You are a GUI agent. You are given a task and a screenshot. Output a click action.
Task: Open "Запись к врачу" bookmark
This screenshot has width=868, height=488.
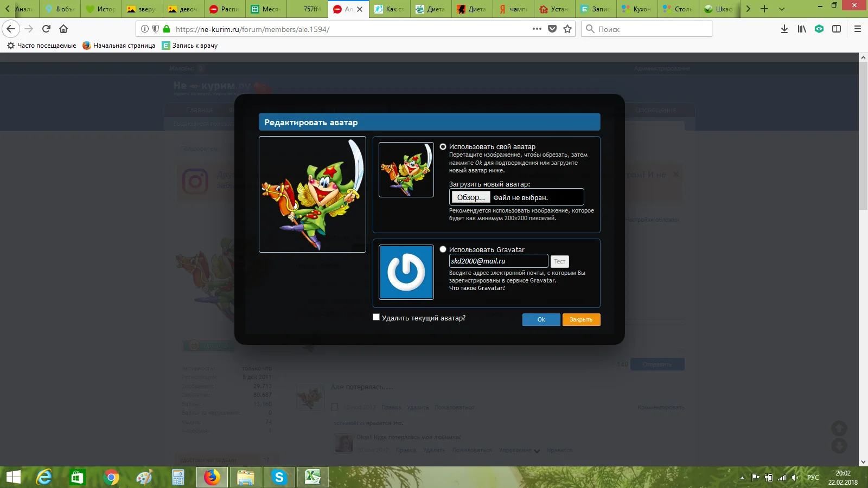[190, 46]
